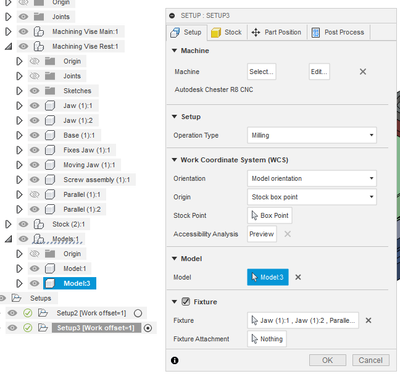Activate the Setup3 radio button
Viewport: 400px width, 374px height.
click(148, 328)
